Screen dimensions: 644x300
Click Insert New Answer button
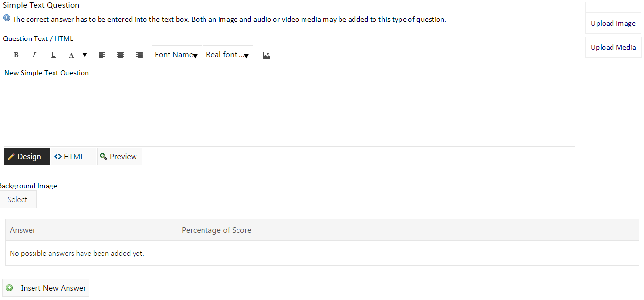(x=46, y=288)
